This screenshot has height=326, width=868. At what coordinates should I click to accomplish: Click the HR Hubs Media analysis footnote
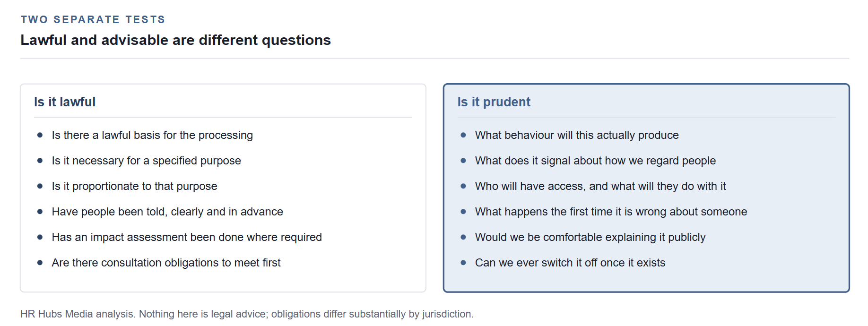tap(247, 314)
